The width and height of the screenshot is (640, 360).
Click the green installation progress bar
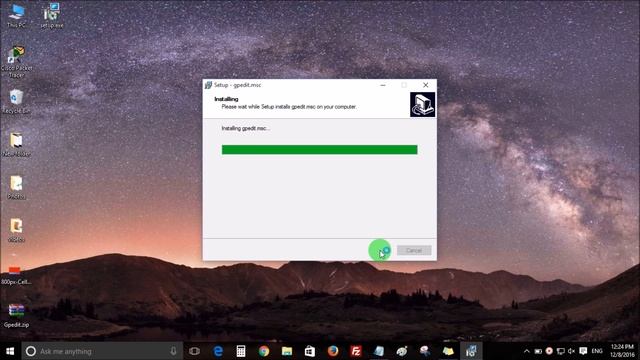point(319,150)
